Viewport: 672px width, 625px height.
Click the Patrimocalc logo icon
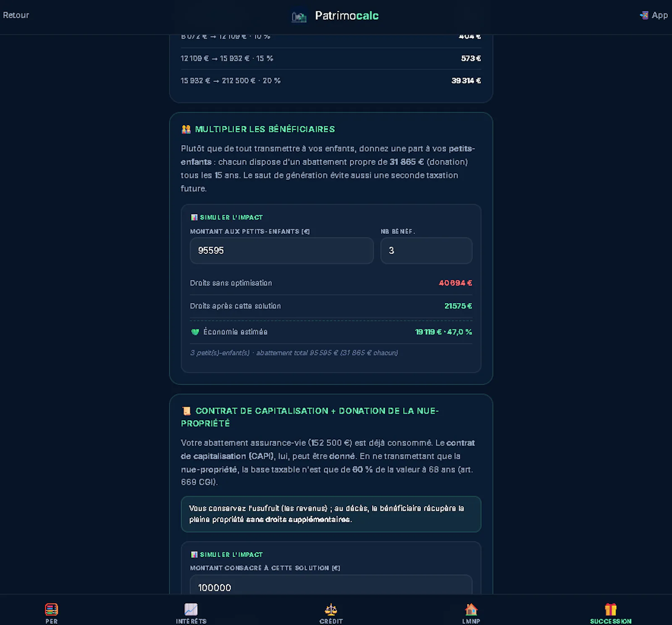pos(299,17)
